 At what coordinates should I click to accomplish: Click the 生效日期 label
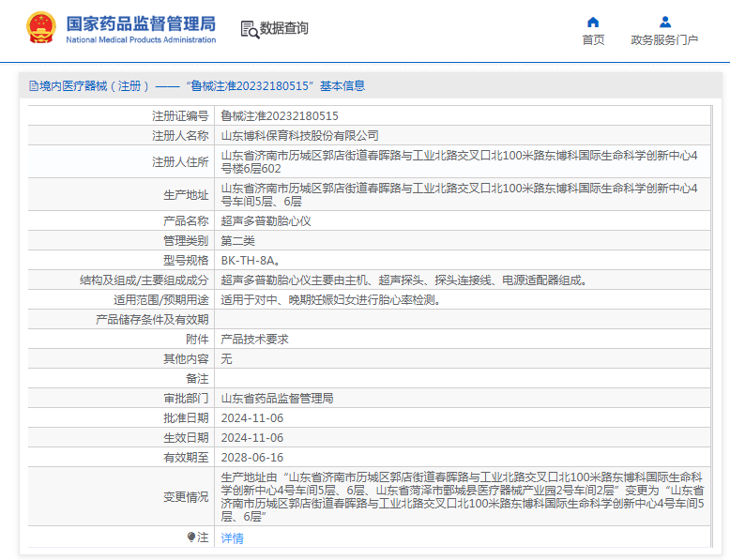[x=186, y=437]
